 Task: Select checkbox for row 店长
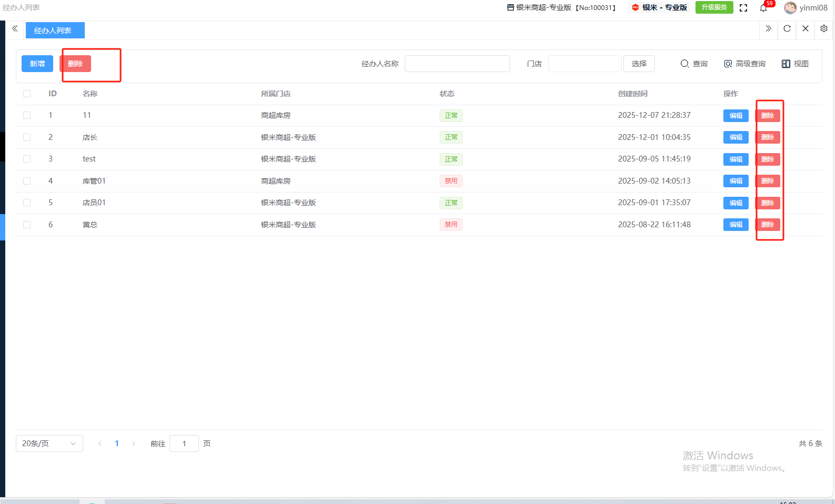tap(27, 137)
